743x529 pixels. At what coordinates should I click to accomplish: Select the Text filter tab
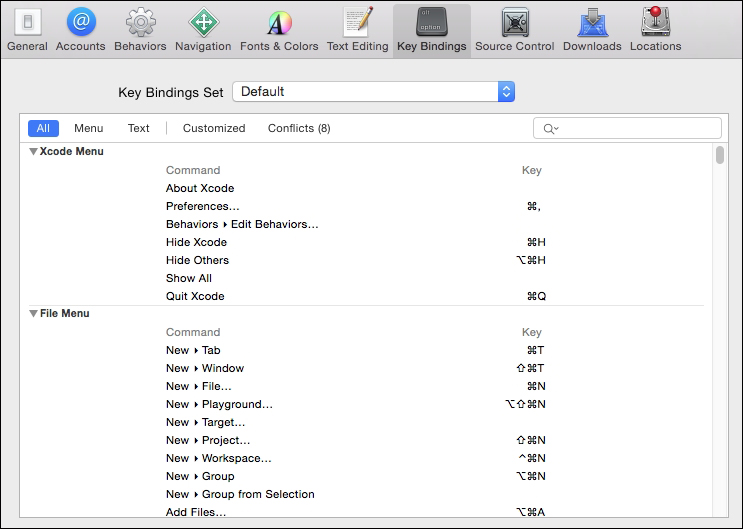coord(138,128)
